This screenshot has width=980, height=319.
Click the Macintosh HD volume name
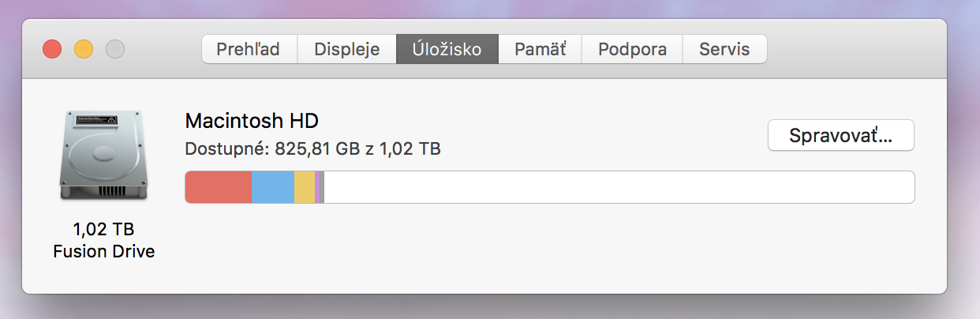coord(252,121)
